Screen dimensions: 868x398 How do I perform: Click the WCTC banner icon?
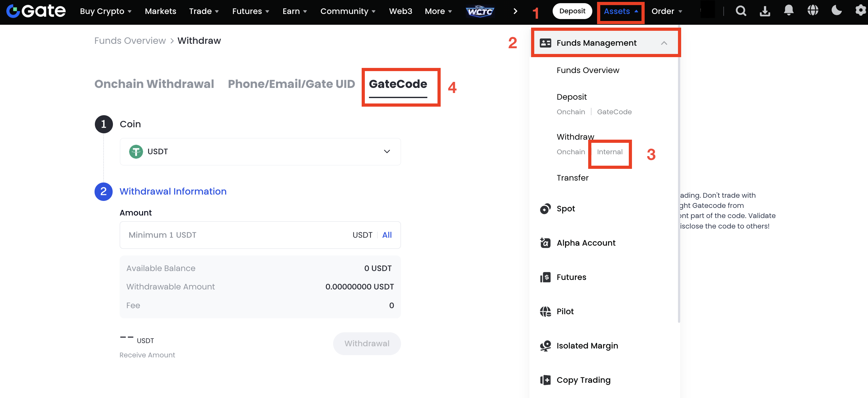480,11
